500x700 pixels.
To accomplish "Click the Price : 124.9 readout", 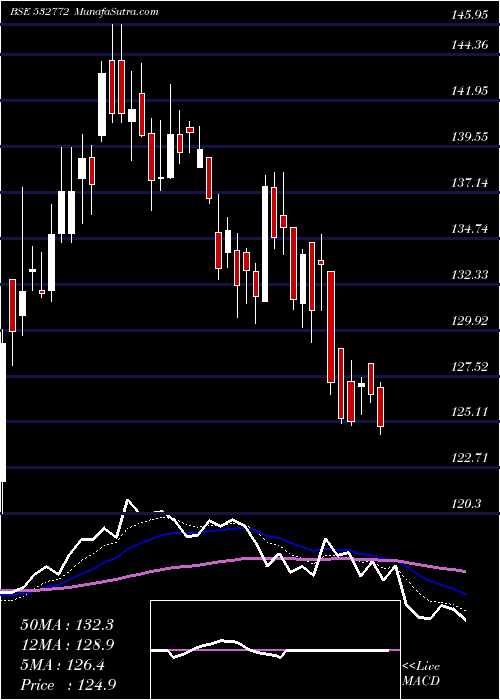I will point(69,685).
